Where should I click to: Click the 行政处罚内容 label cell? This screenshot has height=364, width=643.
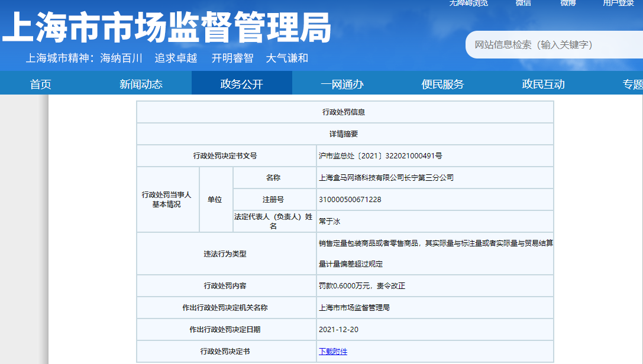tap(225, 286)
